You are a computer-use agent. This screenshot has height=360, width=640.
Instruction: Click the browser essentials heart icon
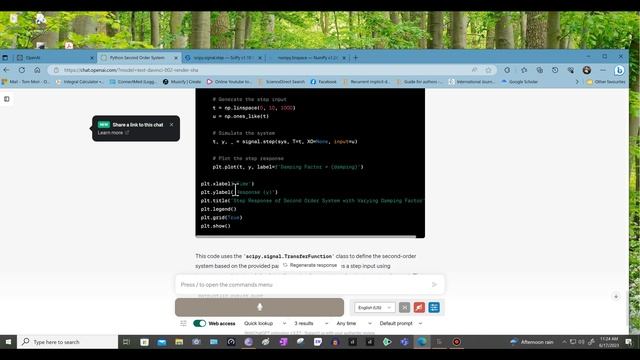(x=571, y=70)
